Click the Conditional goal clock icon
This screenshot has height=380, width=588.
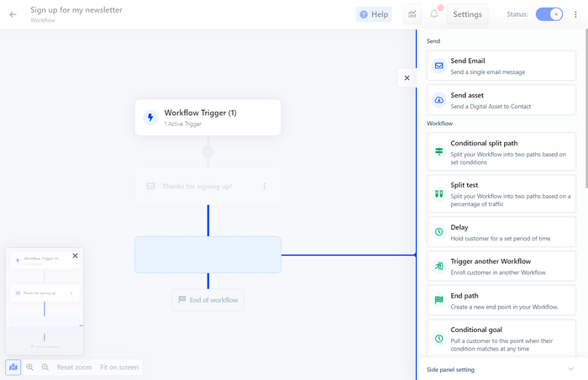click(438, 338)
